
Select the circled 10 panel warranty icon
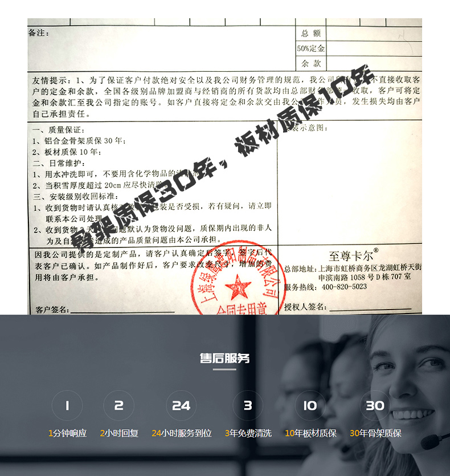click(x=310, y=405)
